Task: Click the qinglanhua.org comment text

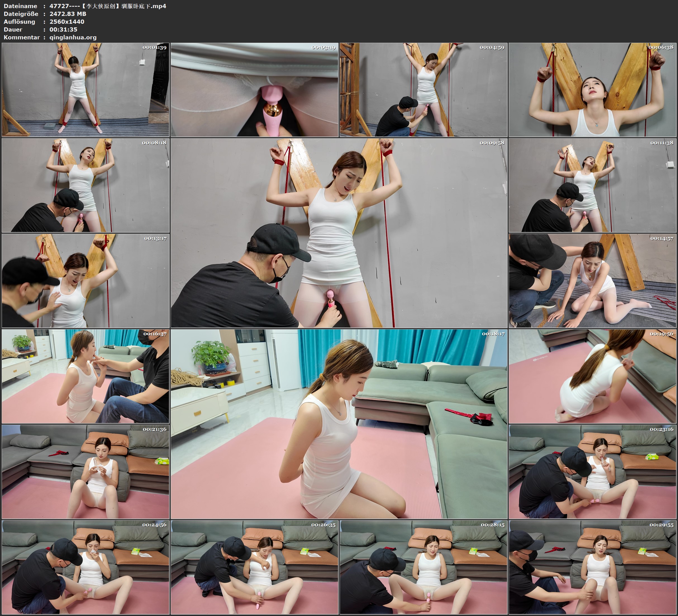Action: click(73, 37)
